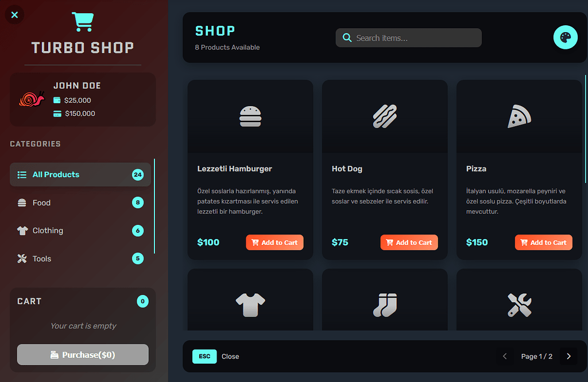Open the Tools category

[80, 259]
